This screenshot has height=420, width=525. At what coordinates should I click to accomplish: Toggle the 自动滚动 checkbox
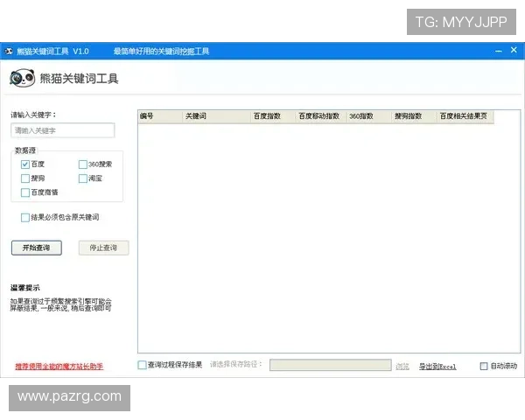coord(484,366)
